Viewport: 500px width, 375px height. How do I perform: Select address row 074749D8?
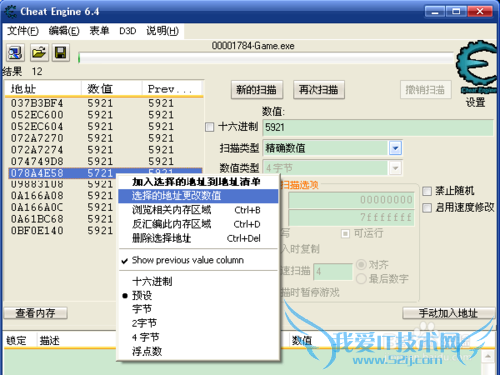(x=104, y=162)
